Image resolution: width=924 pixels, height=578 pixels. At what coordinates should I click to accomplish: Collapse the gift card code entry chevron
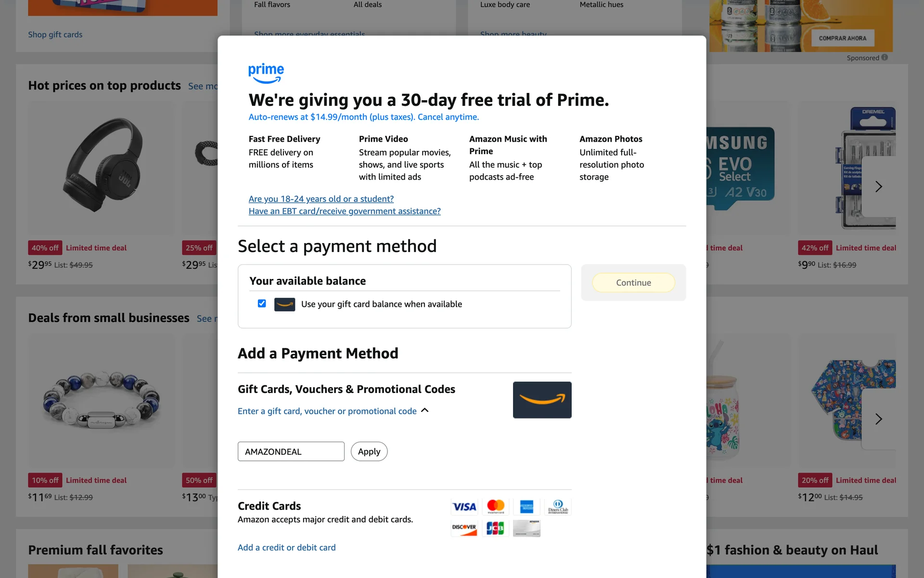pos(424,410)
